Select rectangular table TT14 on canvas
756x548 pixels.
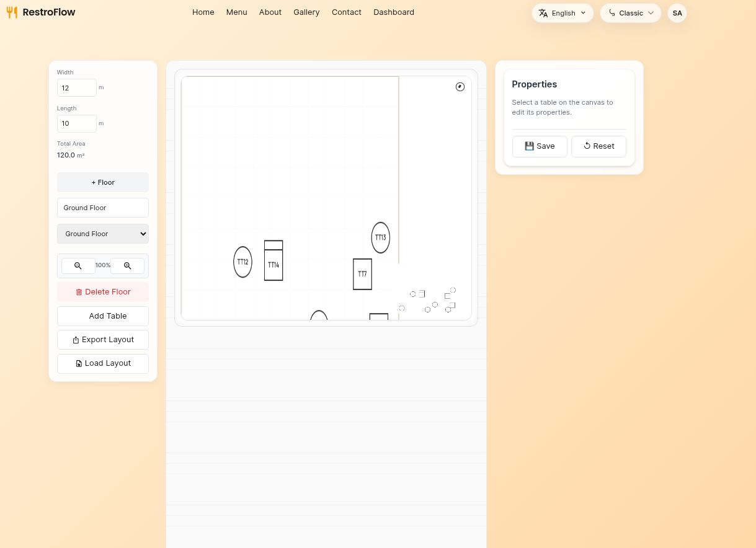coord(273,265)
